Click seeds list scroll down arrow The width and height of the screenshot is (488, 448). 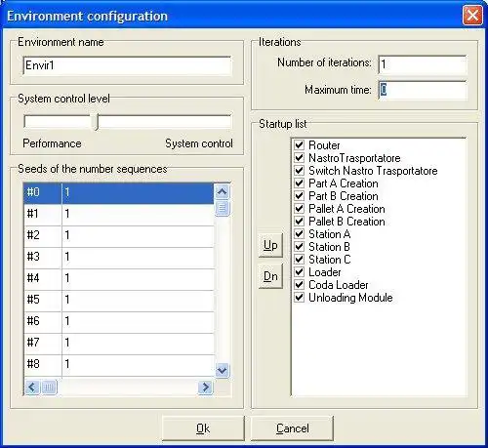pyautogui.click(x=223, y=370)
